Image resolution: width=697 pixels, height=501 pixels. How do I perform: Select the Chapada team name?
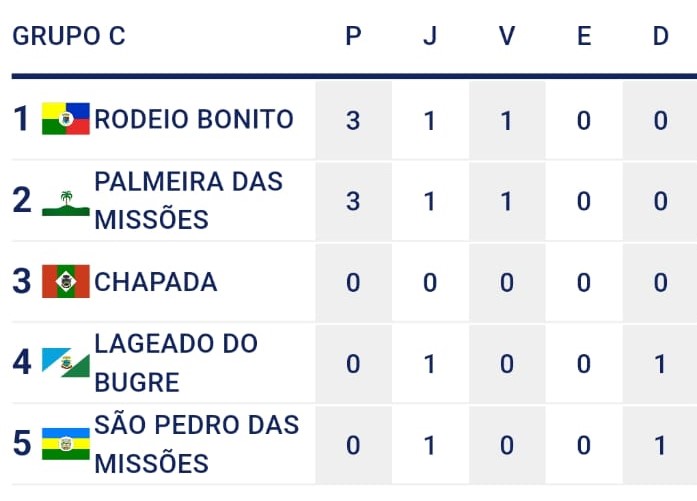[x=155, y=282]
